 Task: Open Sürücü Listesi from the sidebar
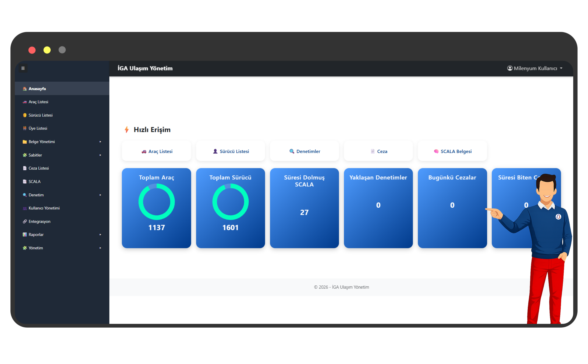pyautogui.click(x=62, y=115)
